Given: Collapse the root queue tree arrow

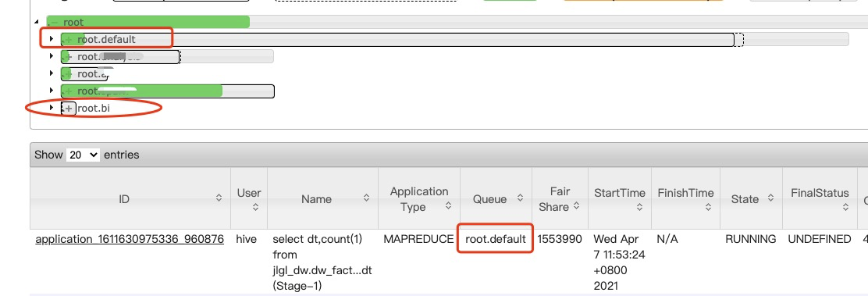Looking at the screenshot, I should tap(37, 22).
